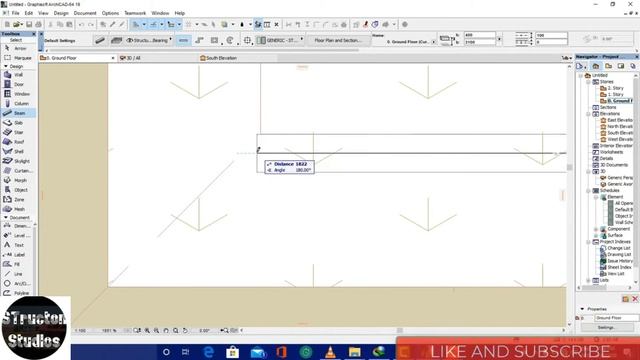This screenshot has height=360, width=640.
Task: Select the Slab tool
Action: click(18, 123)
